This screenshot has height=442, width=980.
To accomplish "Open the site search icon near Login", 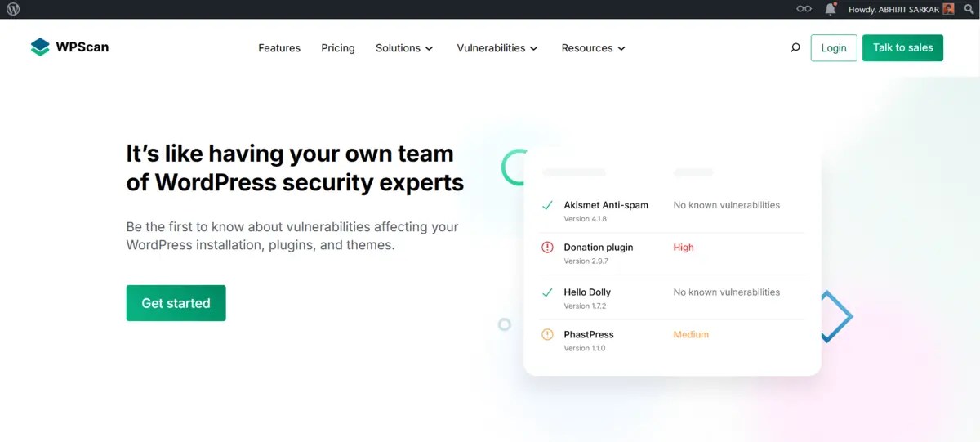I will tap(795, 48).
